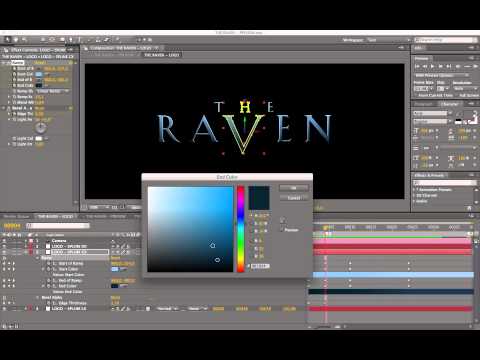Select the Composition THE RAVEN - LOGO viewer tab

coord(121,48)
